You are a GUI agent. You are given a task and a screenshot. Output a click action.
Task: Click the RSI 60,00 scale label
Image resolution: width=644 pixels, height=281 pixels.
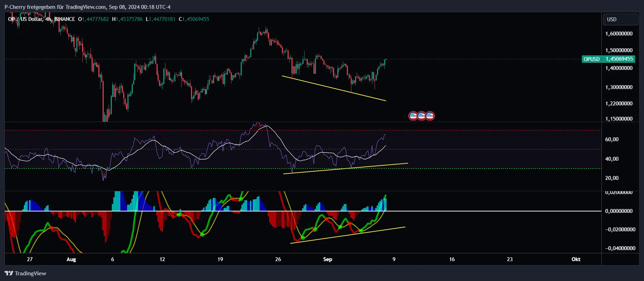coord(612,139)
